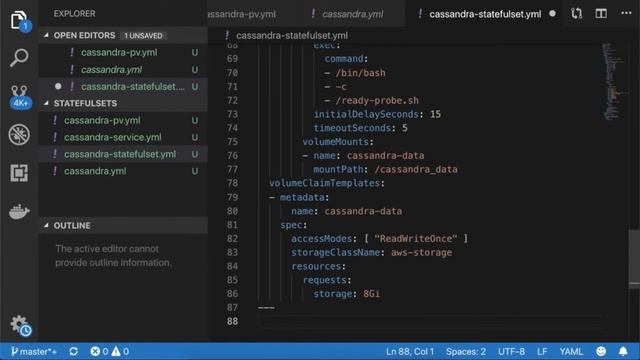This screenshot has width=640, height=360.
Task: Open the notifications bell
Action: (623, 351)
